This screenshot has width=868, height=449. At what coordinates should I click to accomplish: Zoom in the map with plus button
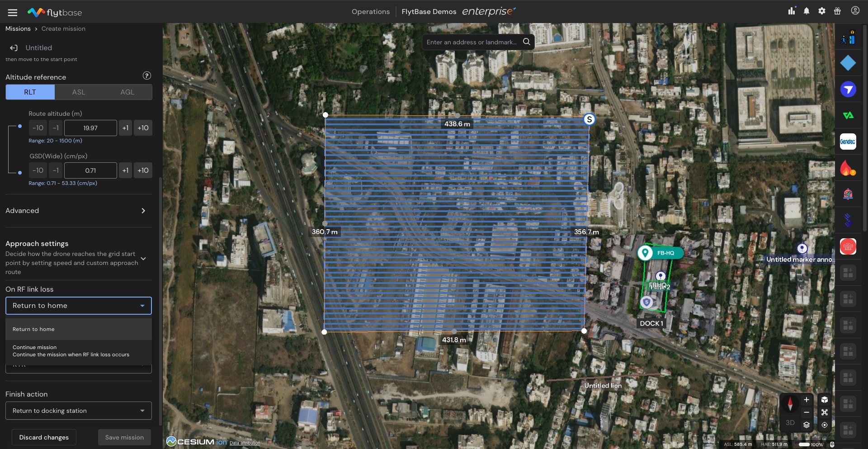point(806,400)
